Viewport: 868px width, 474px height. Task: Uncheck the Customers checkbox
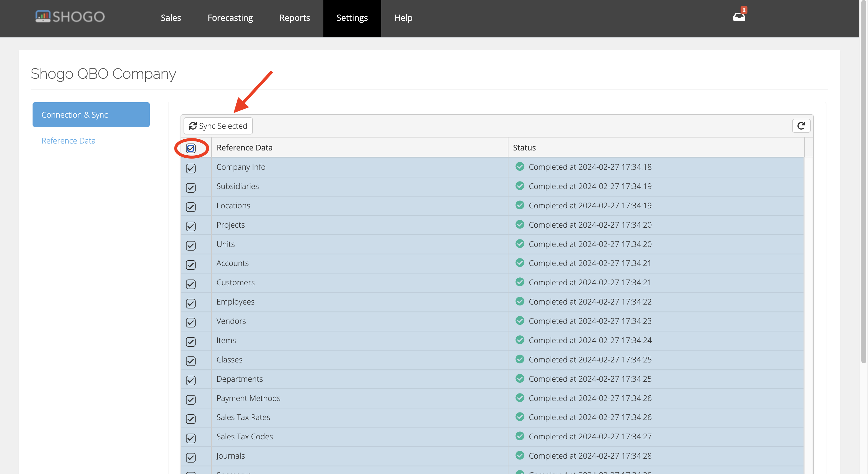tap(191, 284)
